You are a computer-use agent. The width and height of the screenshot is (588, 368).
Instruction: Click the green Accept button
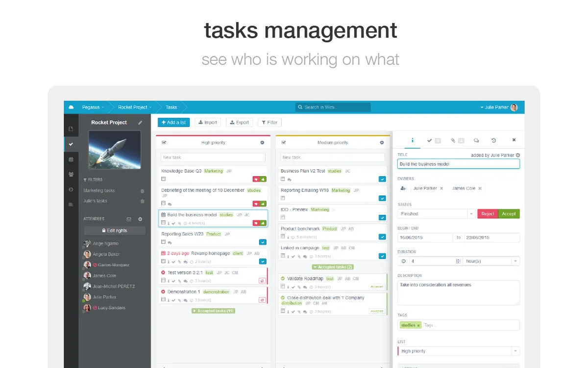tap(509, 214)
